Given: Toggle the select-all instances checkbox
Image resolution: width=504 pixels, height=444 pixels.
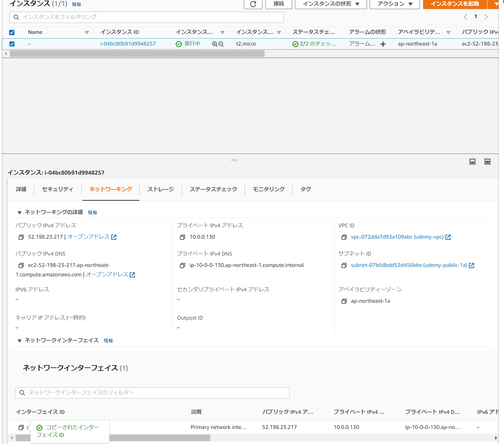Looking at the screenshot, I should pyautogui.click(x=12, y=32).
